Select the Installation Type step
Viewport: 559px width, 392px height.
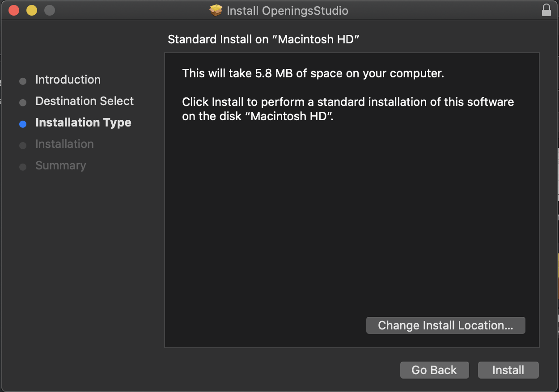pos(83,122)
